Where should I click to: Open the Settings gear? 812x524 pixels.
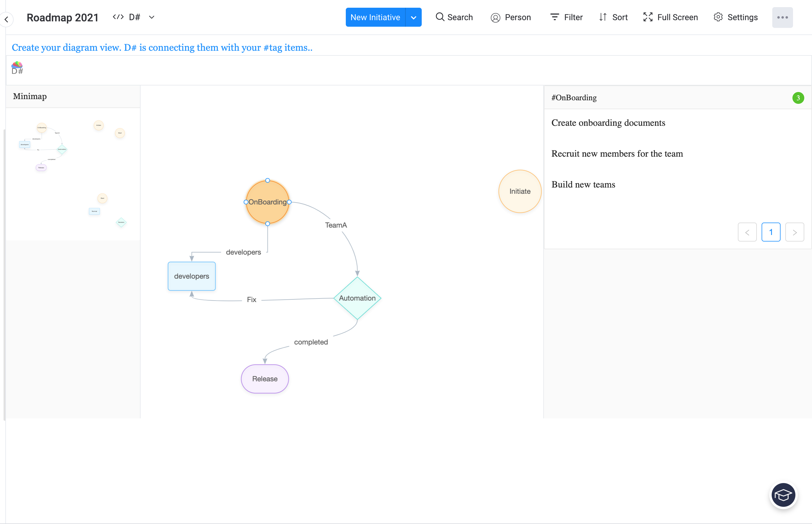(x=718, y=17)
